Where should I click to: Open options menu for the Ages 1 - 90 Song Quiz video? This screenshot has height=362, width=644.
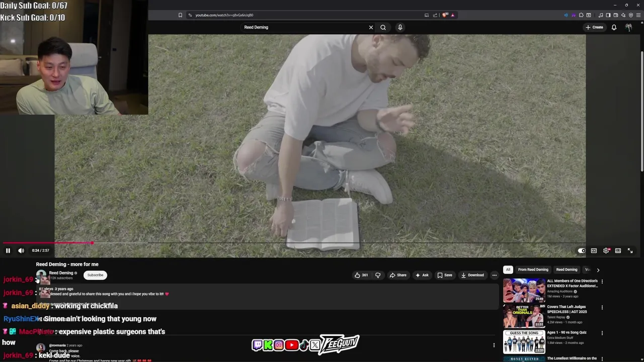602,333
